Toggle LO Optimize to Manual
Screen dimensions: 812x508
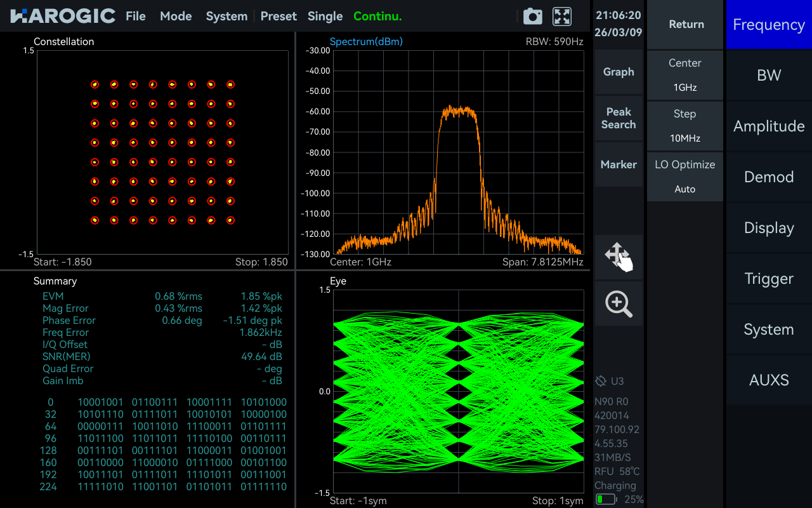click(684, 176)
